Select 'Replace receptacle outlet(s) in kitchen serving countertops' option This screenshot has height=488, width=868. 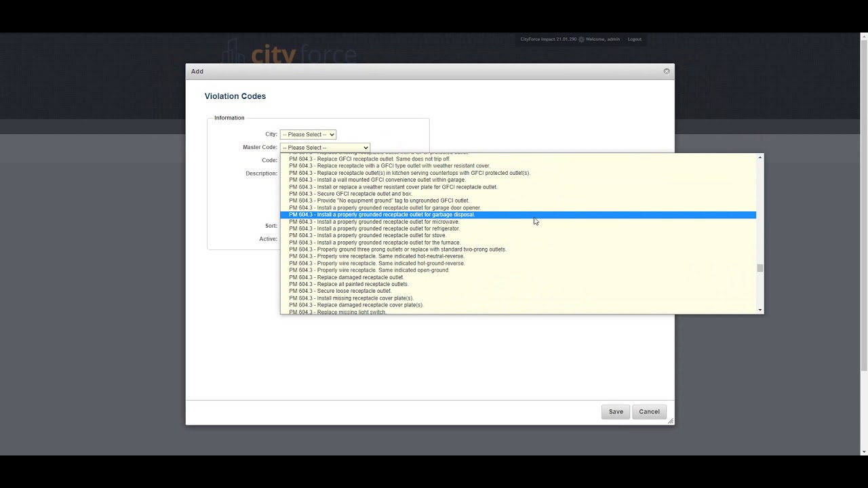[x=518, y=173]
